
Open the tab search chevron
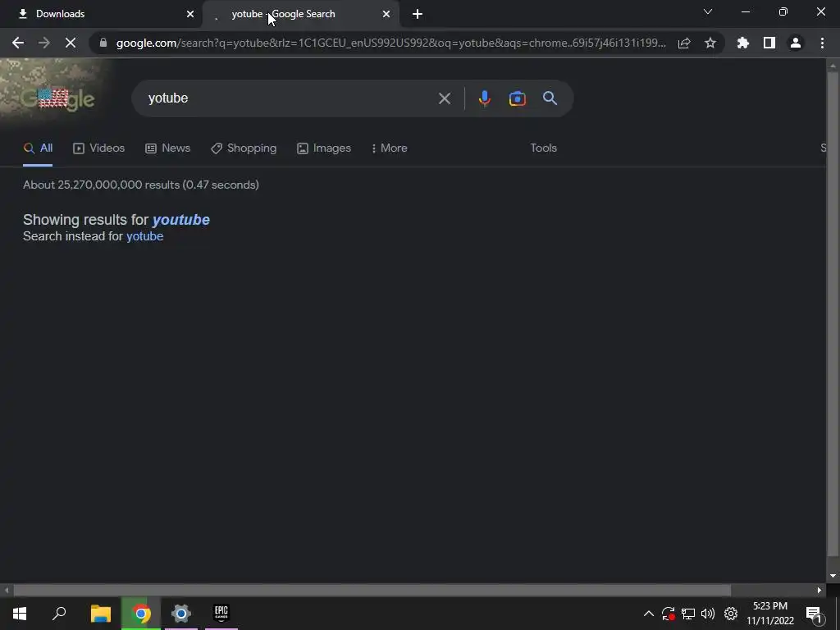[708, 11]
